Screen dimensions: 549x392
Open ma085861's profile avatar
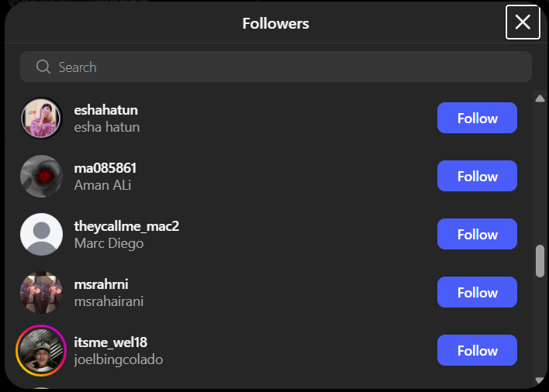point(41,176)
